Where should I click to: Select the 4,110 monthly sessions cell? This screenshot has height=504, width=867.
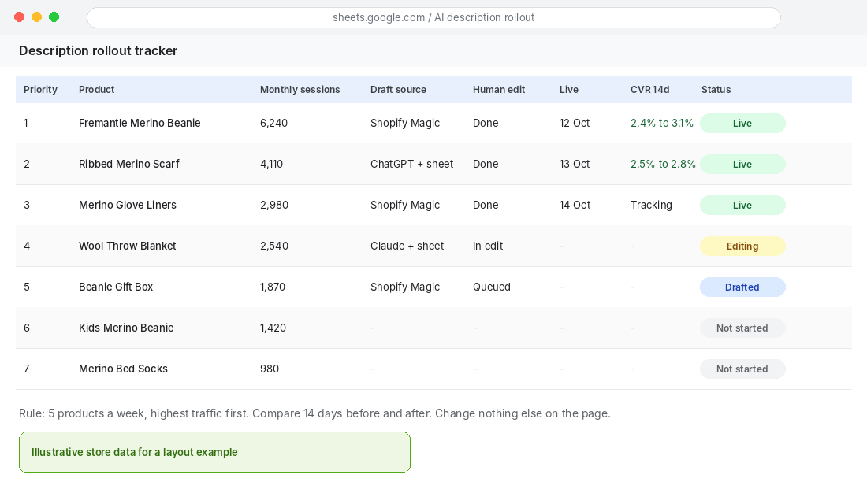tap(271, 164)
